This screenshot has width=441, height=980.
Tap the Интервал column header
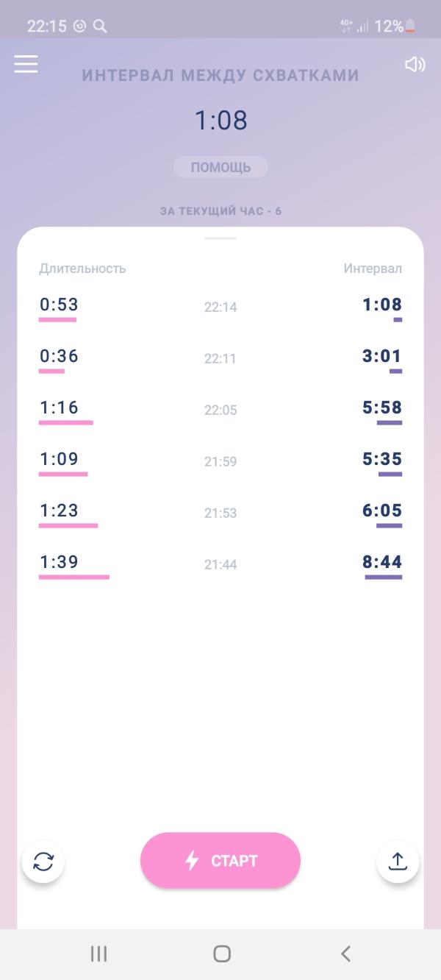click(373, 269)
